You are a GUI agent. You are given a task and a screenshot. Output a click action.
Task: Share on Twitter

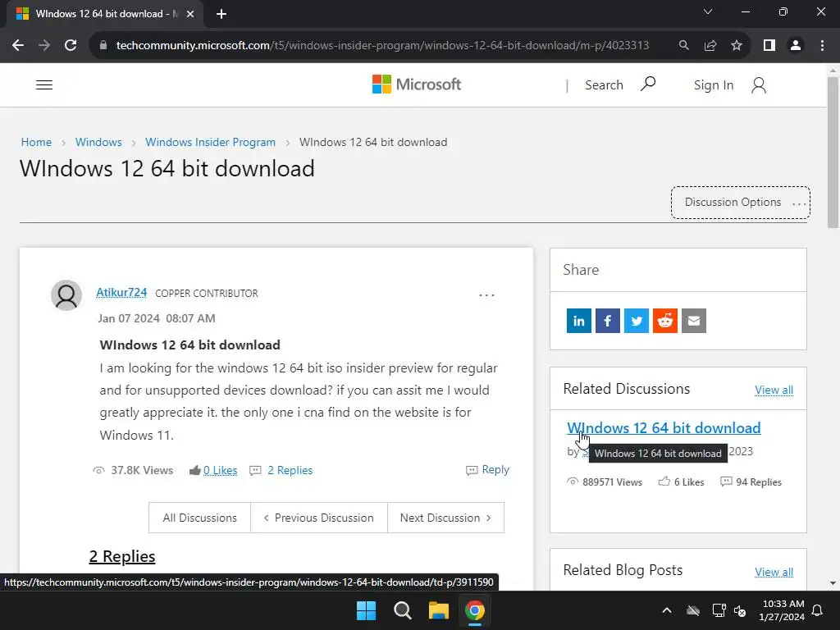point(637,321)
